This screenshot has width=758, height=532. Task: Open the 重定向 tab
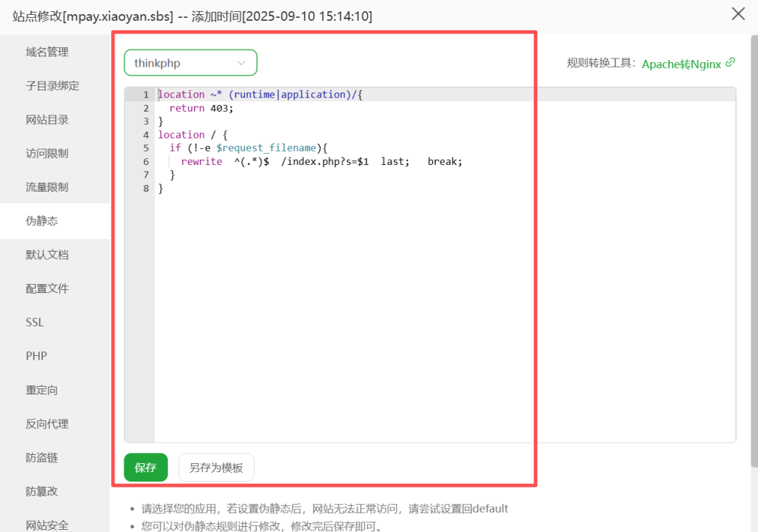tap(42, 390)
